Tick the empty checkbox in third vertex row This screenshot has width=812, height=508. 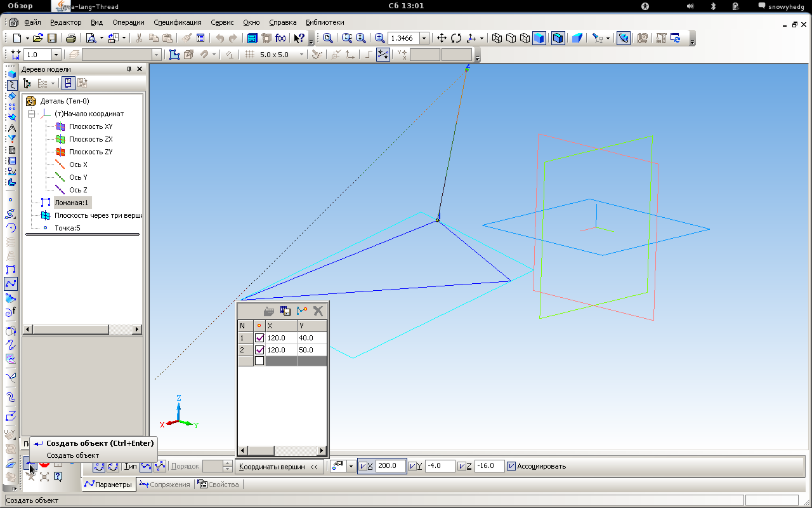[259, 361]
